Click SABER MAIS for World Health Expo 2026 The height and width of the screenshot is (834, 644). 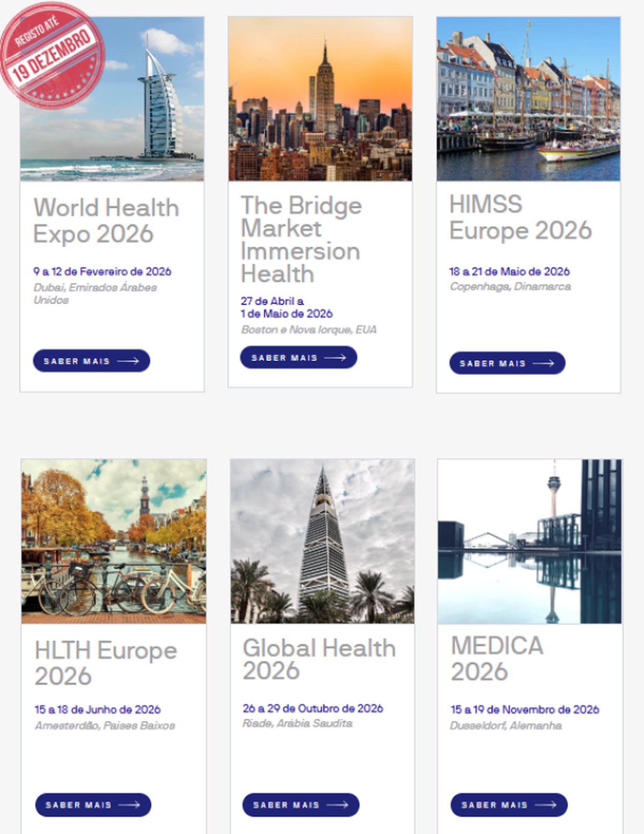[91, 361]
